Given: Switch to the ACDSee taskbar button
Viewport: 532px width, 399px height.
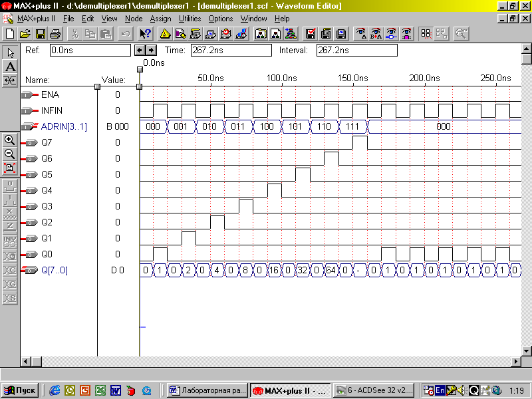Looking at the screenshot, I should (x=374, y=390).
